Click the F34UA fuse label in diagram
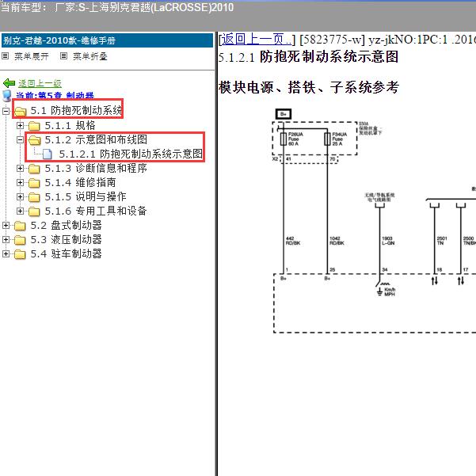The image size is (476, 476). pos(340,134)
